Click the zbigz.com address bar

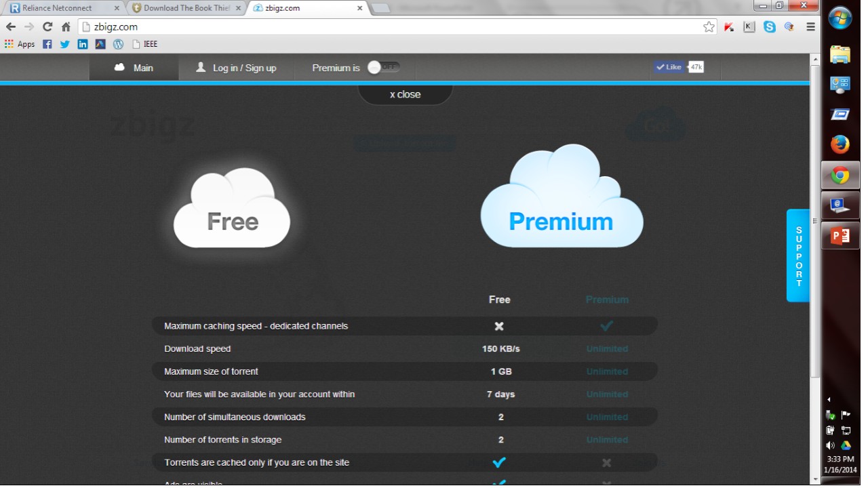click(393, 27)
